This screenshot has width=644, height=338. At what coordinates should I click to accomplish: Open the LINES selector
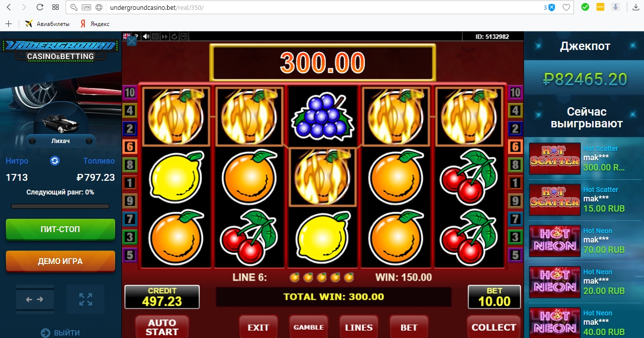tap(359, 327)
